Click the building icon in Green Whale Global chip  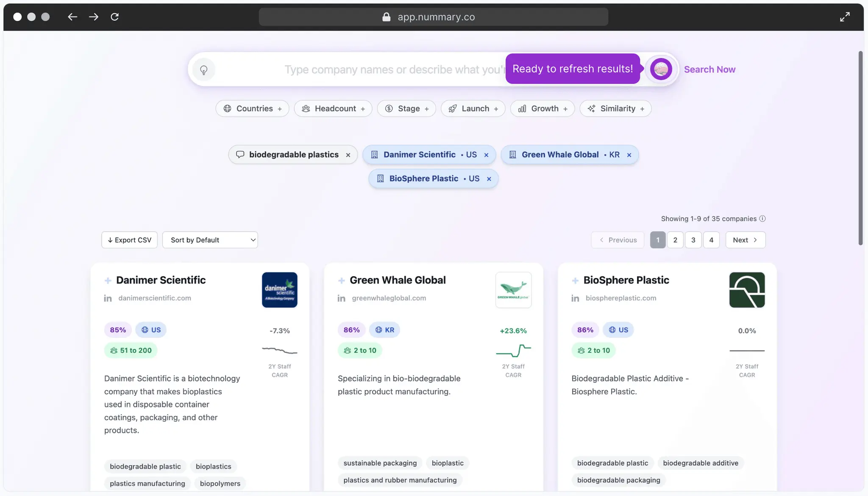[x=512, y=155]
